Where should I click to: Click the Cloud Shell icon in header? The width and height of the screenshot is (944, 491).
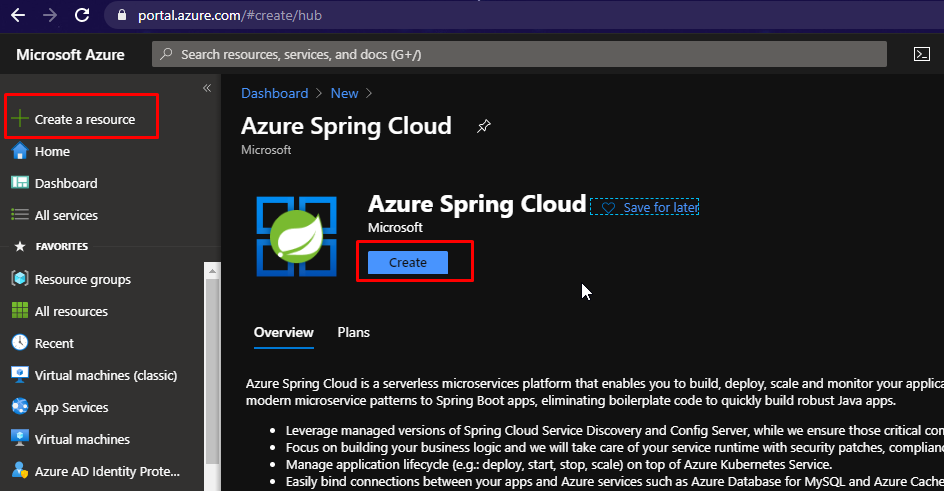(922, 54)
